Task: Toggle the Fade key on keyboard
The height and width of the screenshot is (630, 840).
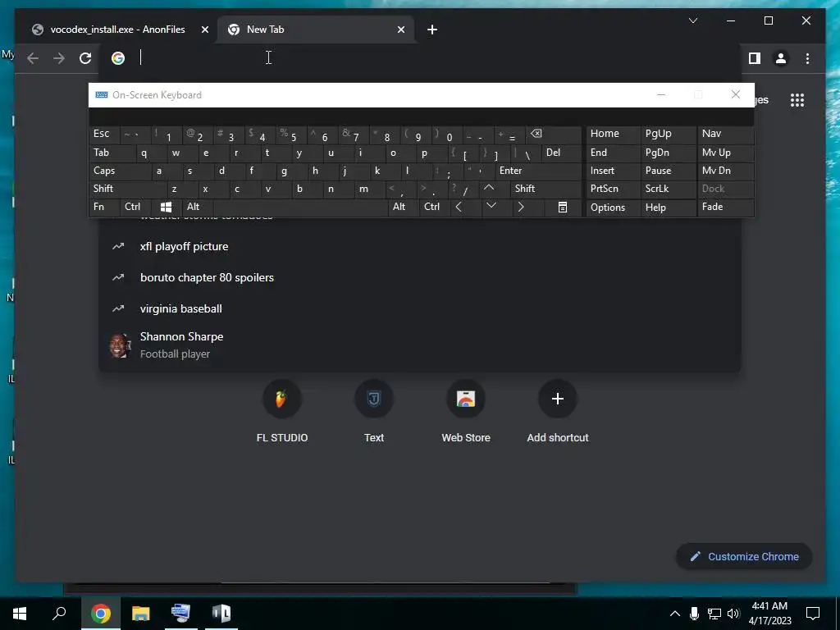Action: [x=725, y=207]
